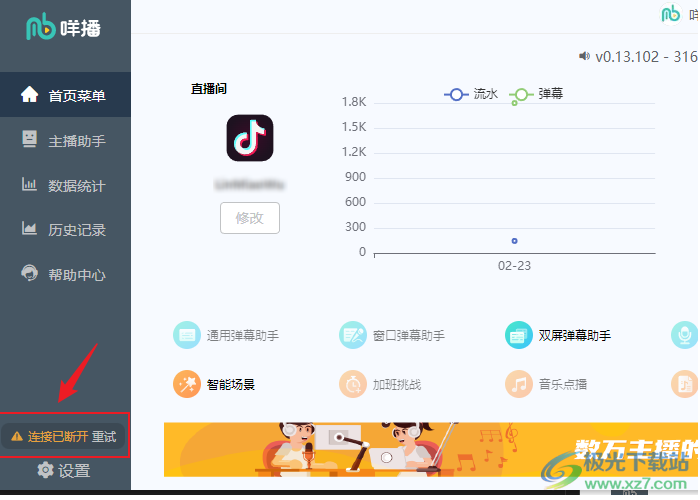Click the 直播间 heading
This screenshot has height=500, width=700.
(209, 88)
